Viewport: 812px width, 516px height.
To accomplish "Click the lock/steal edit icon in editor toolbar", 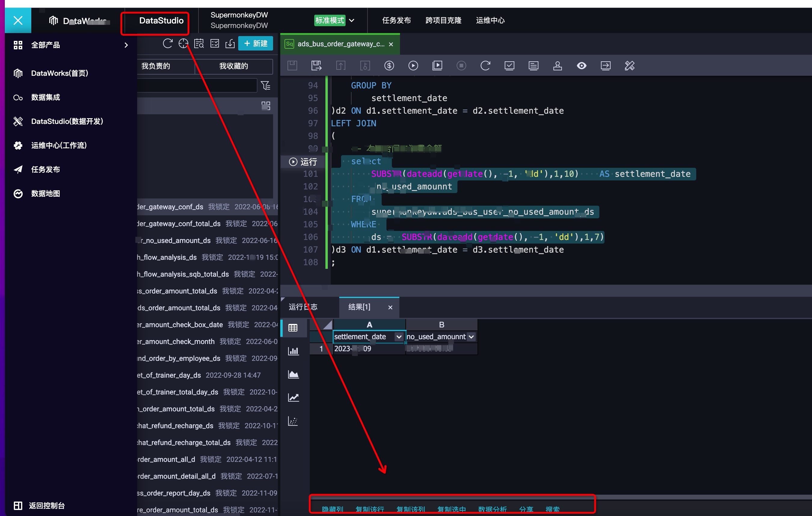I will pyautogui.click(x=365, y=66).
